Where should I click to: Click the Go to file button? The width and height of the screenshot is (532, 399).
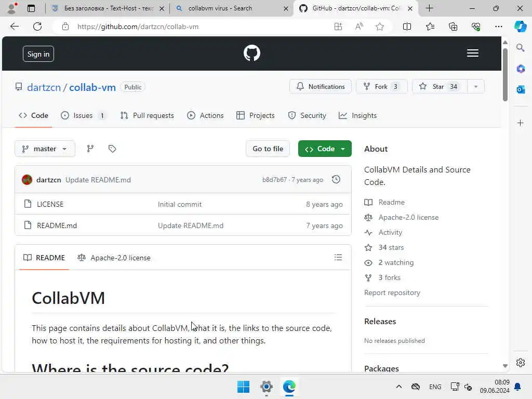point(268,149)
